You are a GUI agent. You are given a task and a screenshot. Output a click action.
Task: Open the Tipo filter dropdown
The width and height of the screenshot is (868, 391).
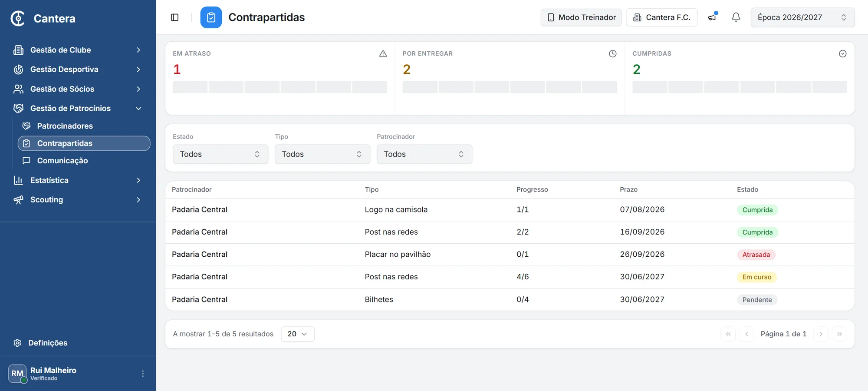pos(322,154)
